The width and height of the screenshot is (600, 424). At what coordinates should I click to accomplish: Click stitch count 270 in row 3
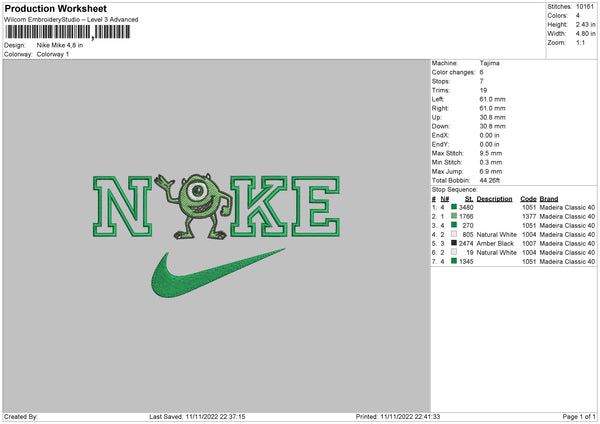pyautogui.click(x=468, y=225)
